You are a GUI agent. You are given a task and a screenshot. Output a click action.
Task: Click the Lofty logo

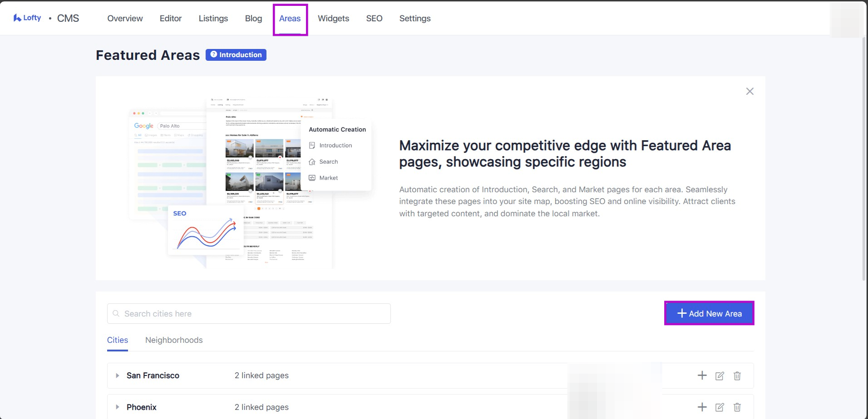pos(27,18)
